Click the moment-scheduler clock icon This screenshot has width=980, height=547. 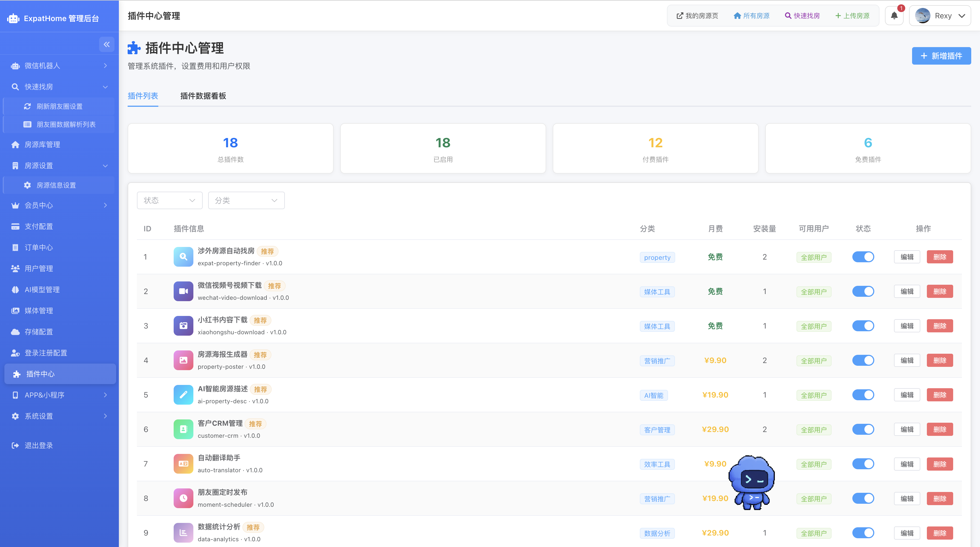[183, 498]
